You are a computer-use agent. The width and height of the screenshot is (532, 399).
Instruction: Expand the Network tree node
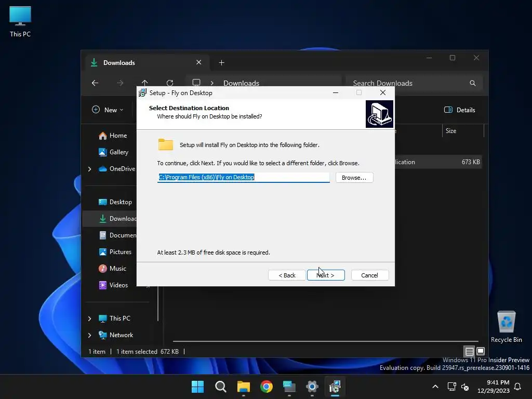89,335
